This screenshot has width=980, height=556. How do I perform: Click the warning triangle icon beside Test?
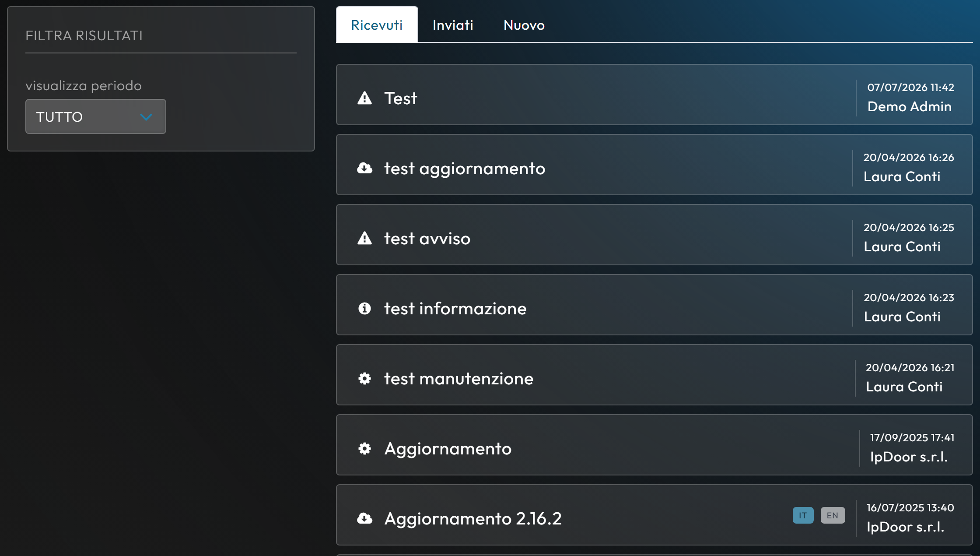[364, 98]
